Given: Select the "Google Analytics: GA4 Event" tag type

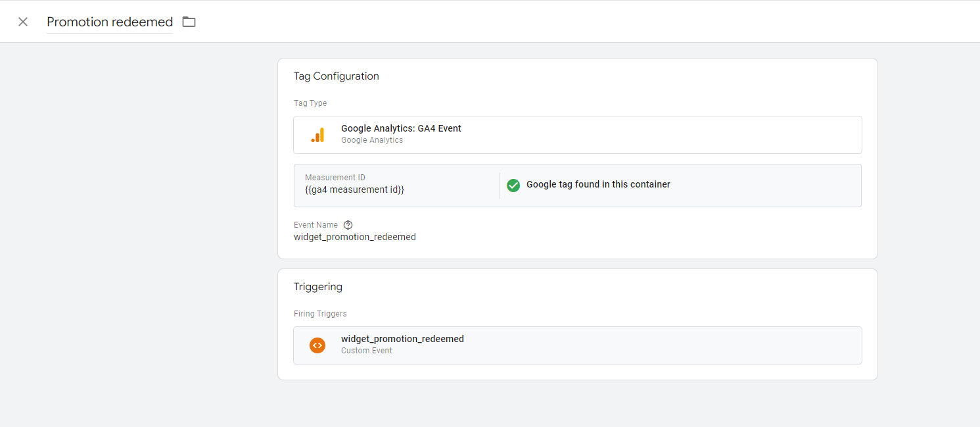Looking at the screenshot, I should (x=577, y=135).
